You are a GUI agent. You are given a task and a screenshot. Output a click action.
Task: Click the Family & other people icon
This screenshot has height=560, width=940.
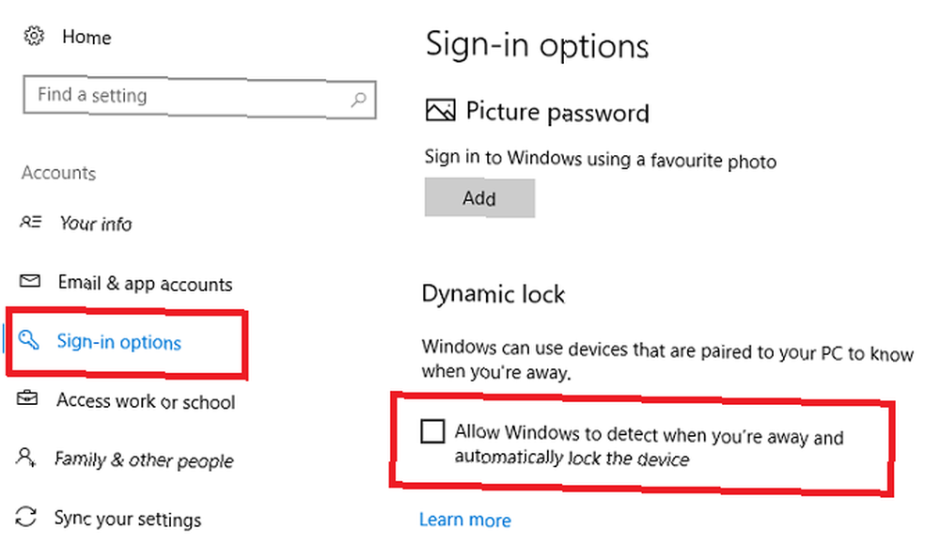(x=25, y=457)
